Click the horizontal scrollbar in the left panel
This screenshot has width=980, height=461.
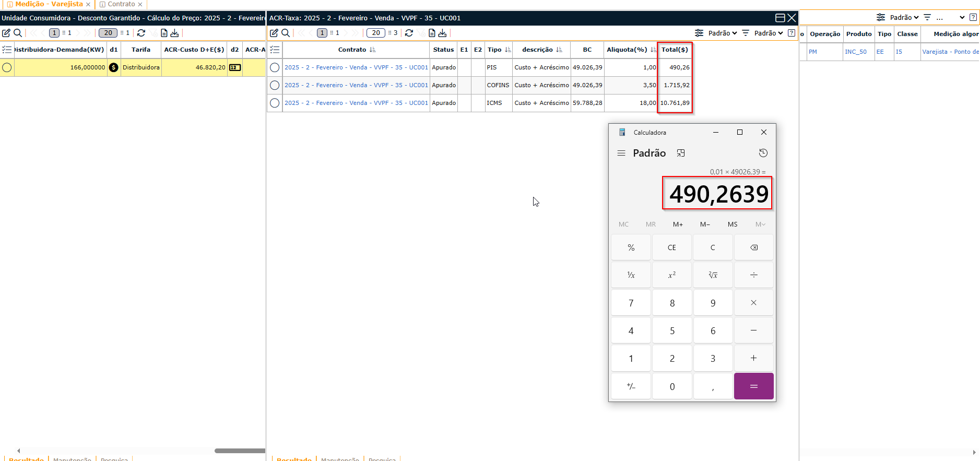pos(240,451)
